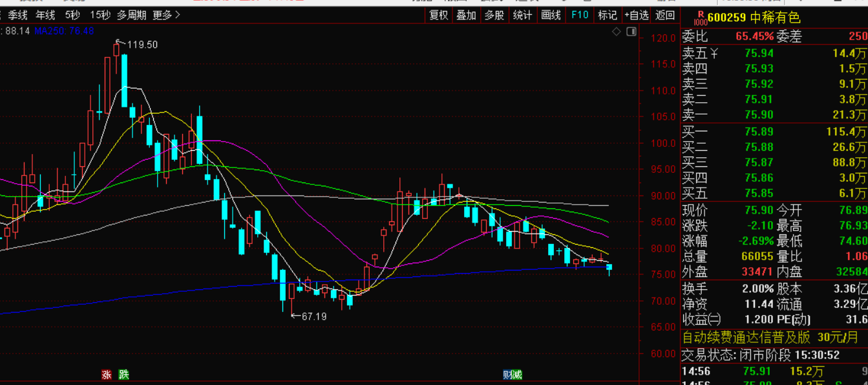Switch to 年线 yearly chart
Viewport: 868px width, 385px height.
tap(45, 15)
